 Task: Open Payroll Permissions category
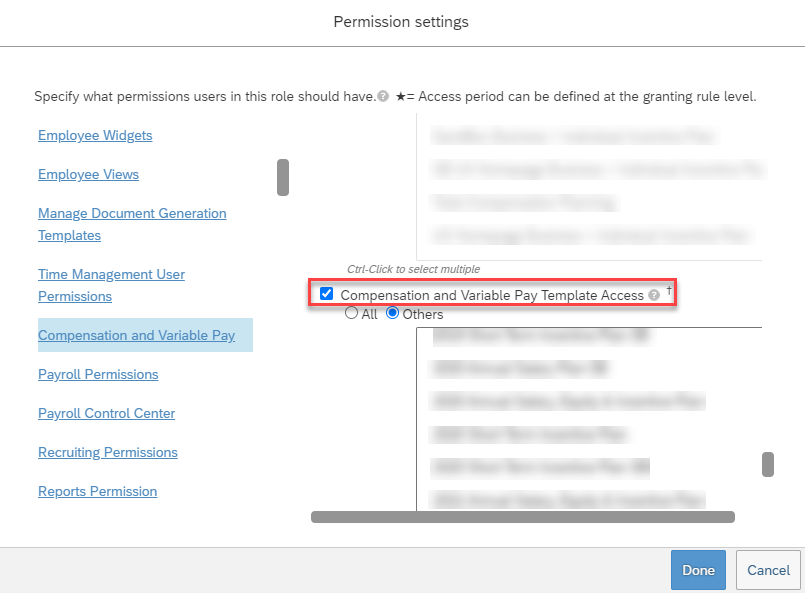[x=98, y=374]
